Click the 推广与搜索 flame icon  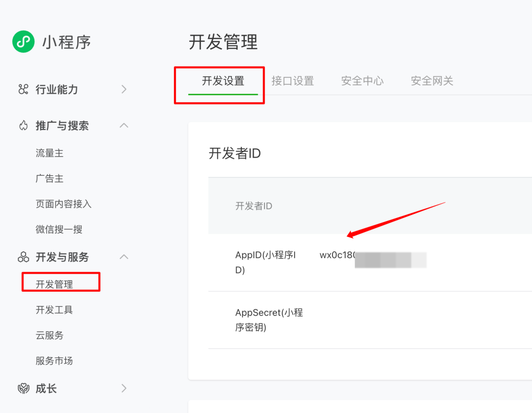[x=24, y=126]
